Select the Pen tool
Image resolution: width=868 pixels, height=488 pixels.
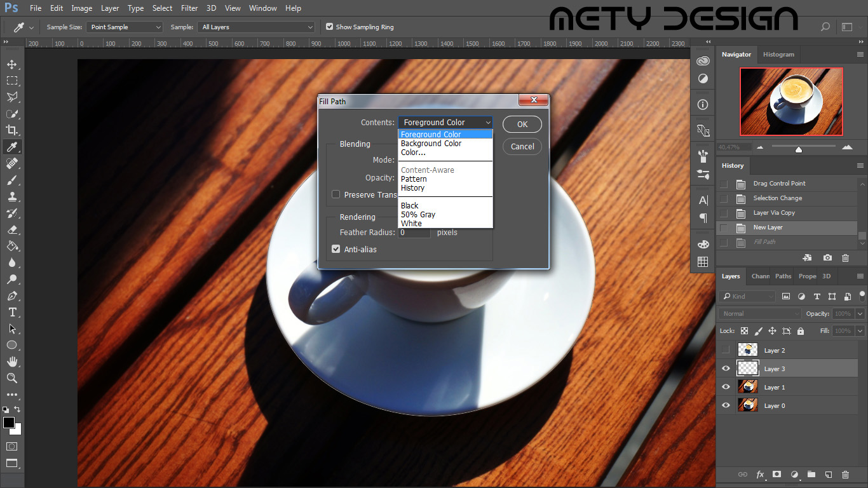click(11, 295)
